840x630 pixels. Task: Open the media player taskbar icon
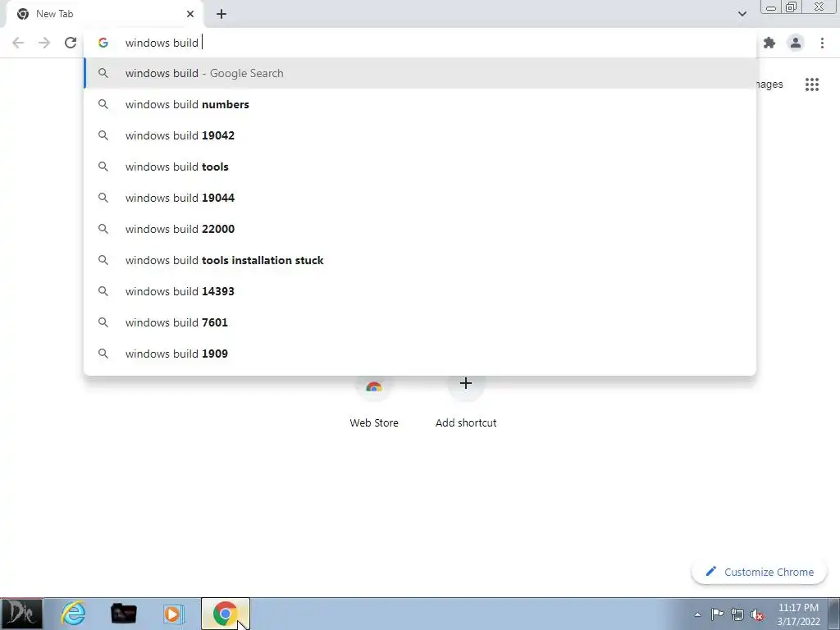coord(173,614)
